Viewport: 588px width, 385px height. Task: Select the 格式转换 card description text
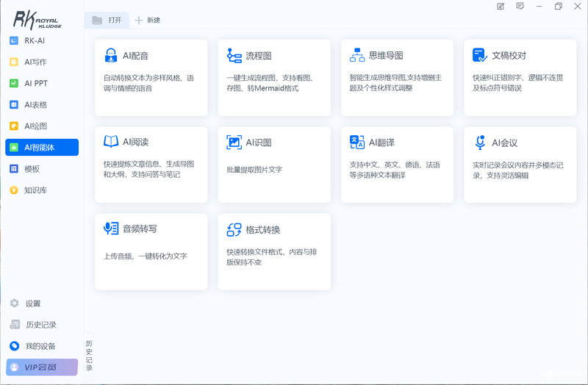271,257
